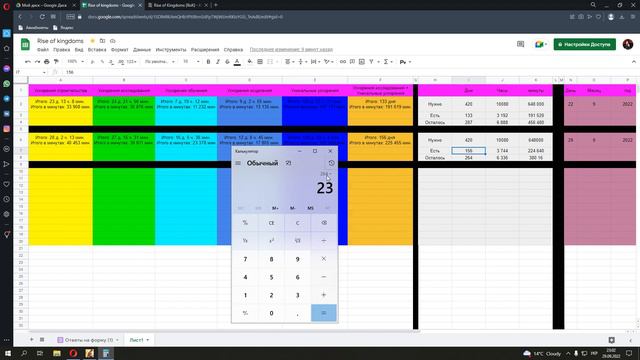Open font family dropdown
Image resolution: width=640 pixels, height=360 pixels.
pos(160,62)
